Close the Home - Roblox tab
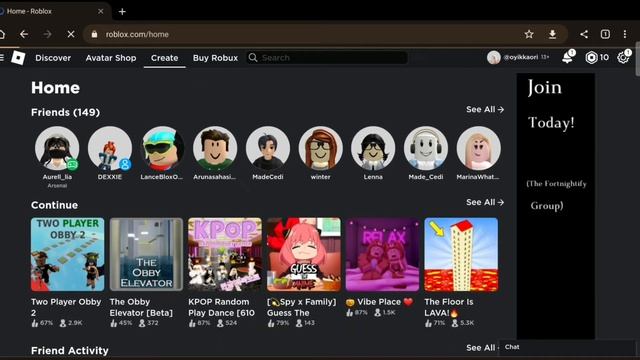Screen dimensions: 640x360 tap(100, 11)
